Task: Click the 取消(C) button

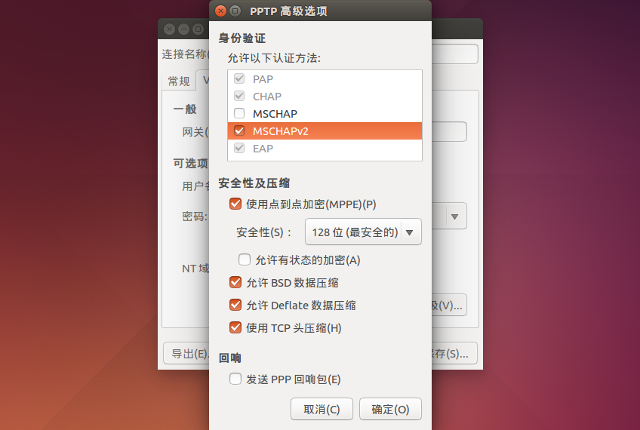Action: (322, 409)
